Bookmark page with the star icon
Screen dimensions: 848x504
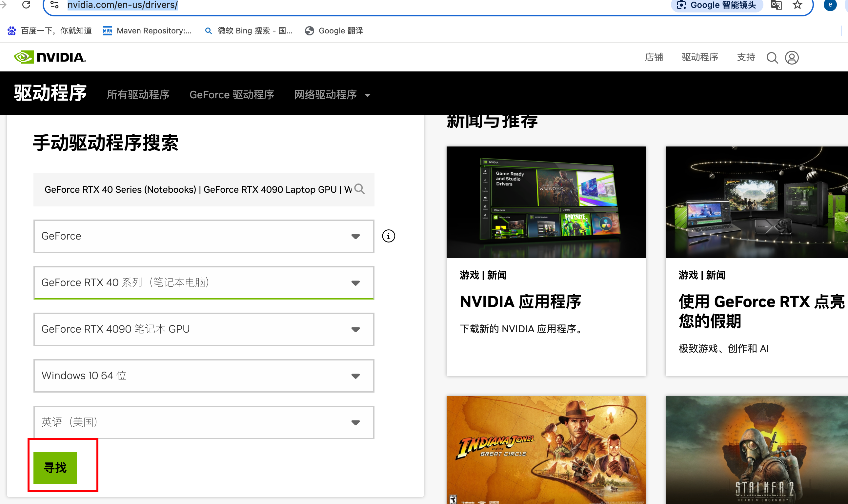(x=798, y=5)
